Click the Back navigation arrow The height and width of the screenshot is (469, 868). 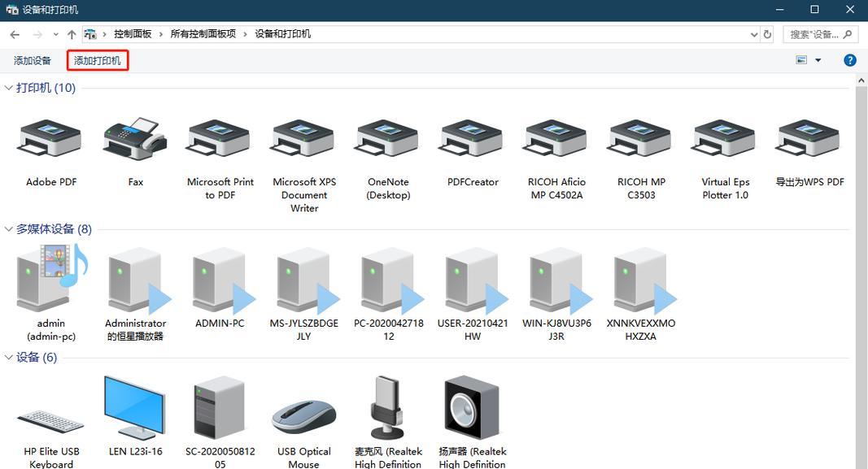point(15,34)
